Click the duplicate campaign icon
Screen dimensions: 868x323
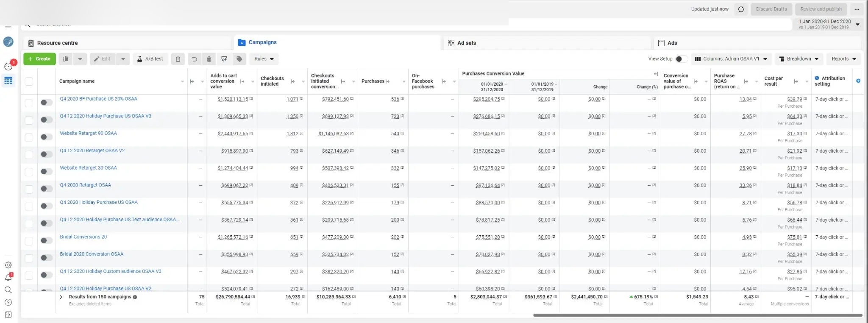(66, 59)
